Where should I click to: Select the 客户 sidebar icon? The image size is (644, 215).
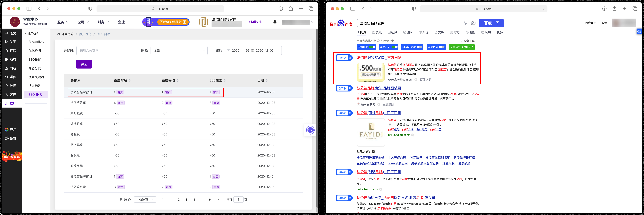click(x=12, y=94)
